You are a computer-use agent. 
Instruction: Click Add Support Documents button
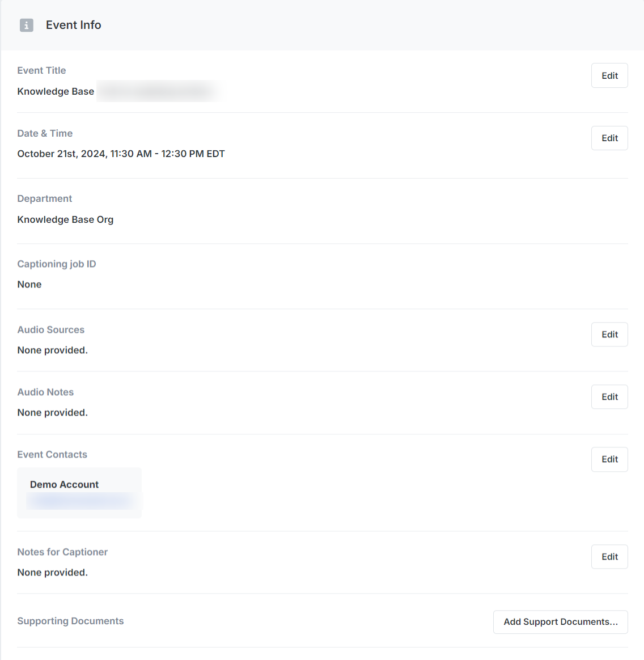point(561,621)
